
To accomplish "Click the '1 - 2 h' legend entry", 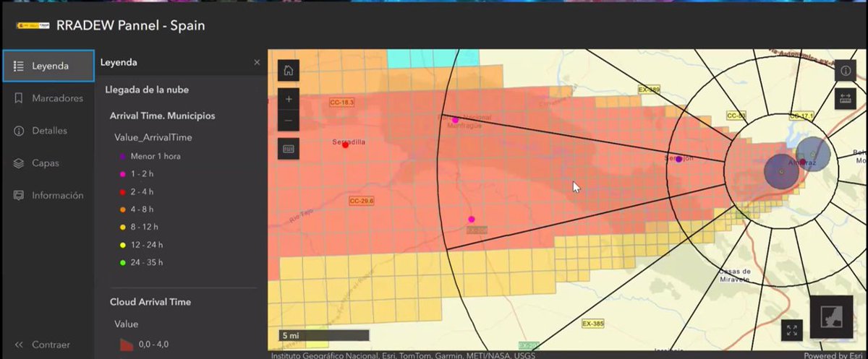I will pyautogui.click(x=137, y=174).
